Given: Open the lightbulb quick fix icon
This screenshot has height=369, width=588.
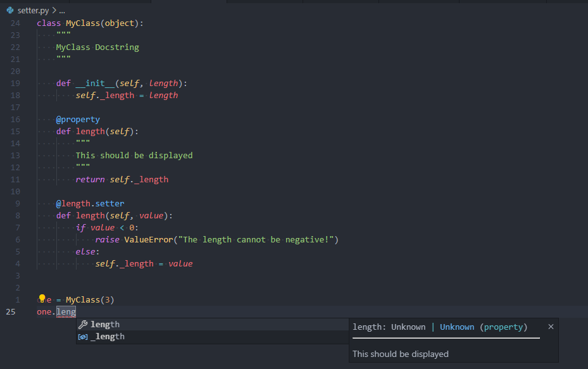Looking at the screenshot, I should [42, 298].
